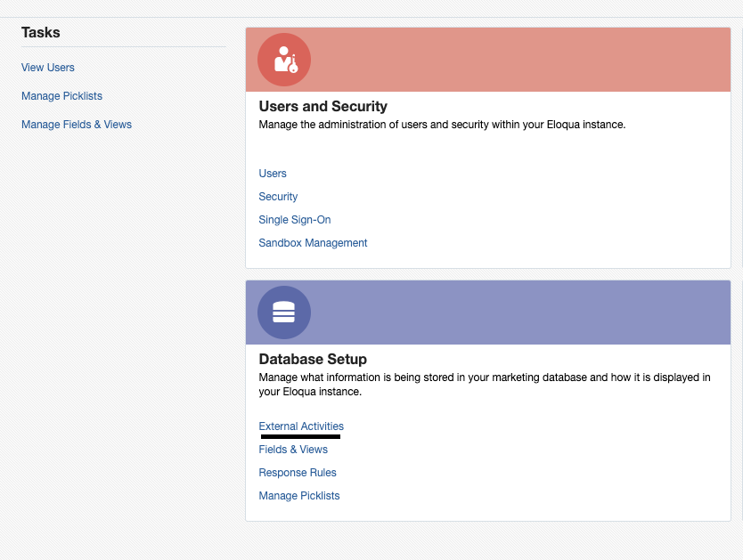This screenshot has height=560, width=743.
Task: Go to the Security link in the card
Action: [x=278, y=197]
